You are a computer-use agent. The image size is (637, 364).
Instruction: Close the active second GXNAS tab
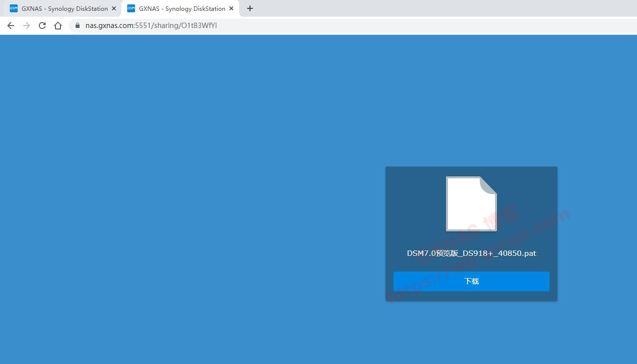[231, 8]
